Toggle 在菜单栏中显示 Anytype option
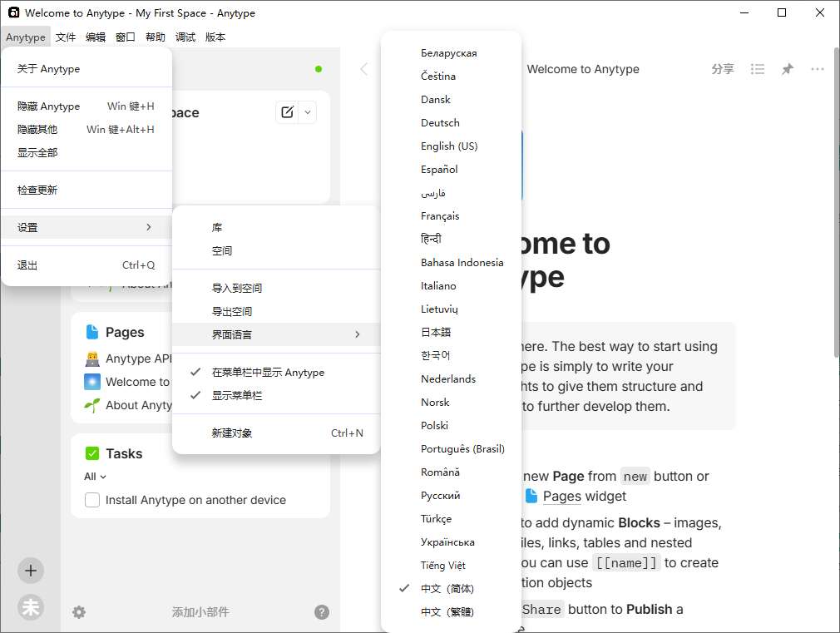Screen dimensions: 840x633 268,373
